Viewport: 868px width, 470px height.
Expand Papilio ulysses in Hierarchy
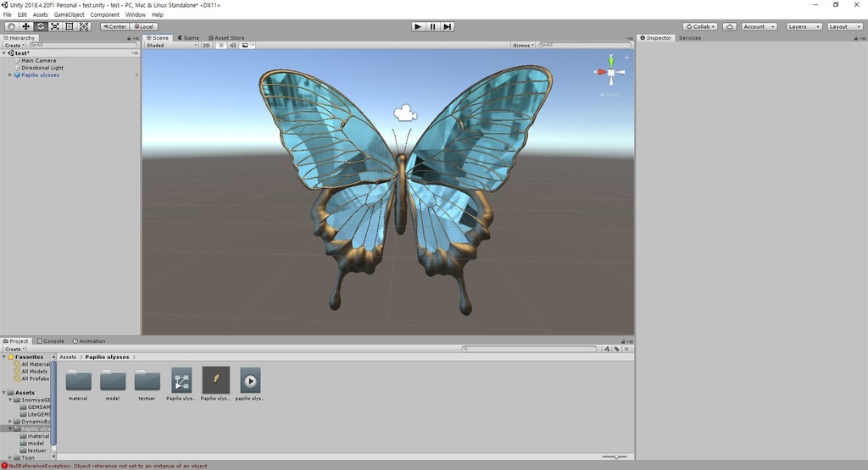point(10,75)
